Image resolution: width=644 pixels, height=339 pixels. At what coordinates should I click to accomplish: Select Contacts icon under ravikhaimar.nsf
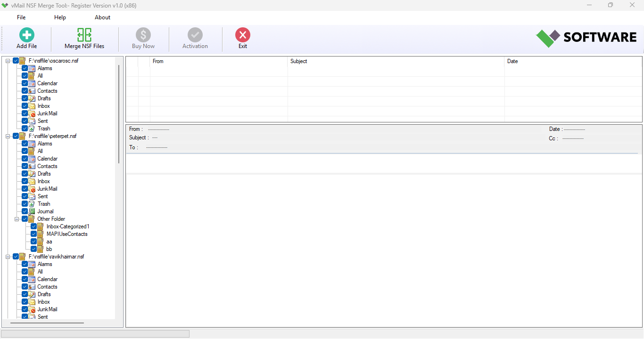(x=32, y=287)
